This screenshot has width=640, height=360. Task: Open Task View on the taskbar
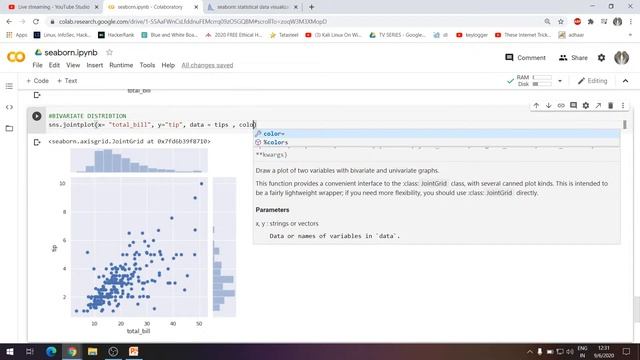(30, 351)
